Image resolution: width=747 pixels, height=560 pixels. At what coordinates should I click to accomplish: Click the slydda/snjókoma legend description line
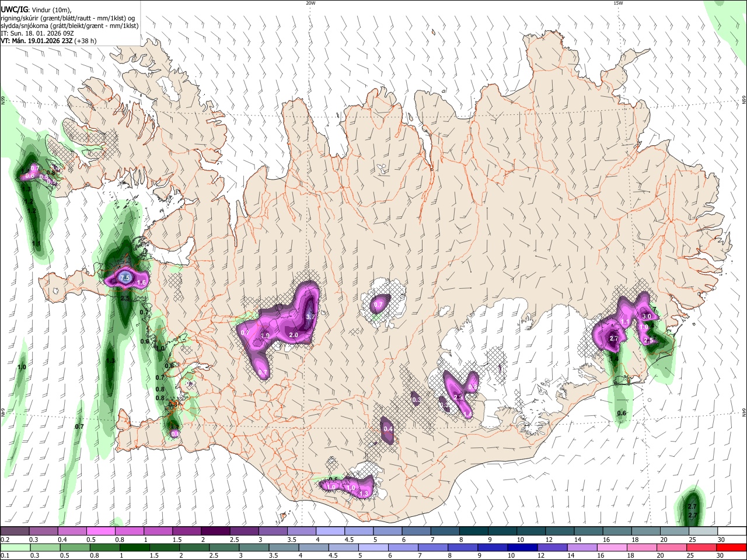69,26
